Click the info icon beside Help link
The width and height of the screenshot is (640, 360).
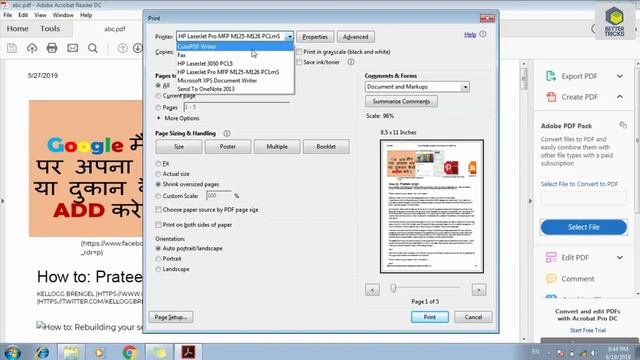(x=482, y=34)
